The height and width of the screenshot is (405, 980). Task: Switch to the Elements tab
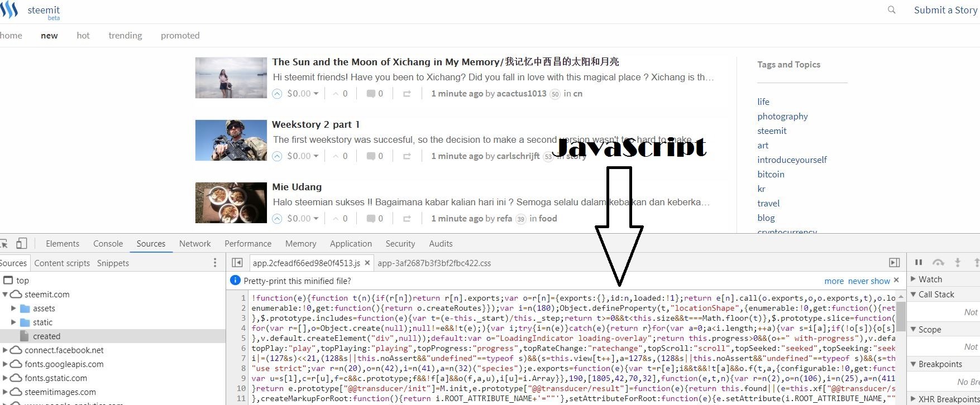click(63, 243)
